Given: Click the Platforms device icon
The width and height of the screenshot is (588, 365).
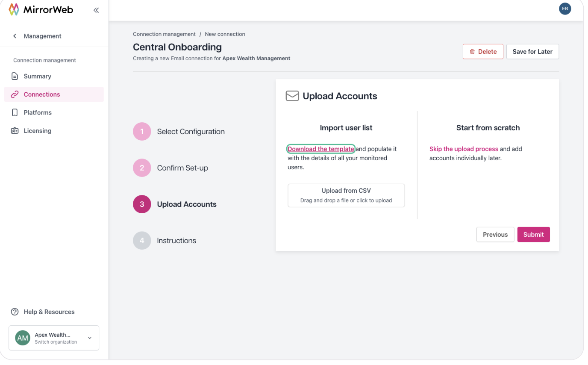Looking at the screenshot, I should [15, 112].
